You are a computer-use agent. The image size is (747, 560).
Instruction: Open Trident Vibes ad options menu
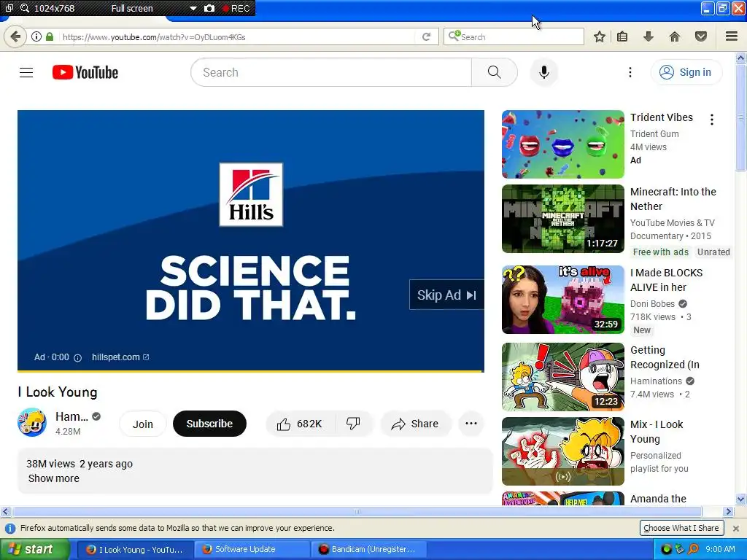pos(712,120)
